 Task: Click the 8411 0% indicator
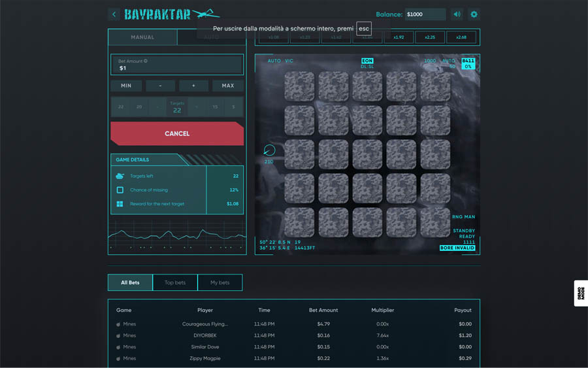click(468, 63)
